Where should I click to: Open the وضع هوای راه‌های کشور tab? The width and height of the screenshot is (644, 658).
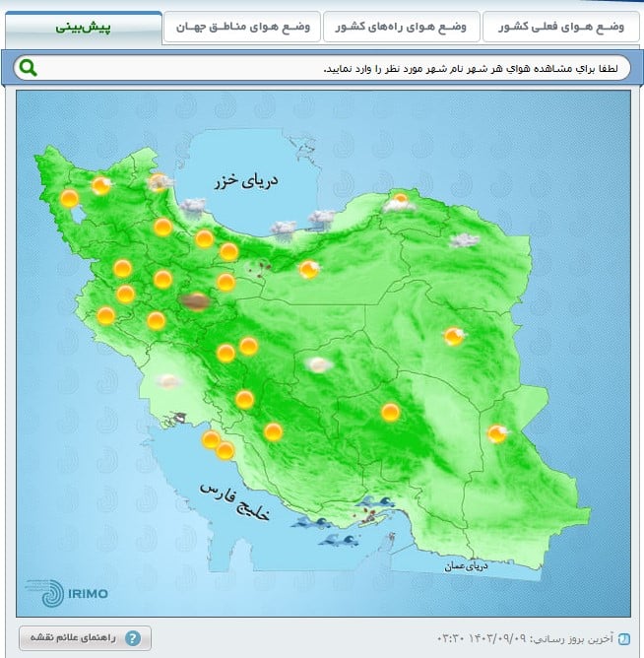401,27
